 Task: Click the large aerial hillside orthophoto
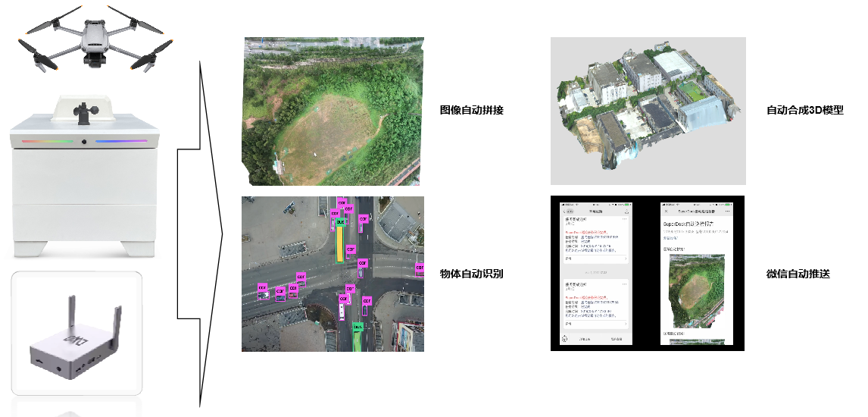(x=333, y=111)
